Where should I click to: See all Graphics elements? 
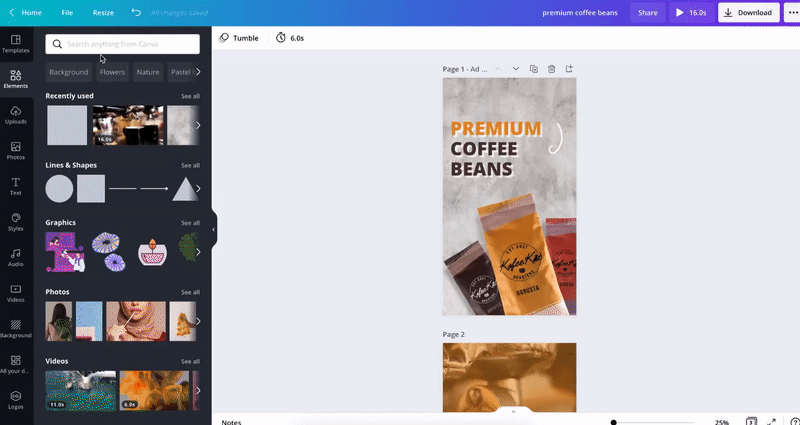(190, 223)
